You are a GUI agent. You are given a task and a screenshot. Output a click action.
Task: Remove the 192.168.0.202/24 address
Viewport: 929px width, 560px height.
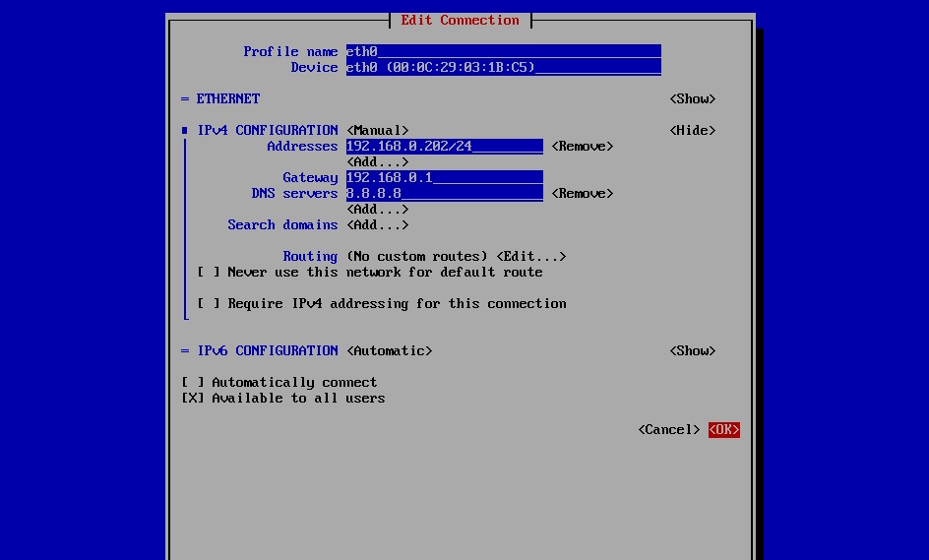tap(583, 147)
